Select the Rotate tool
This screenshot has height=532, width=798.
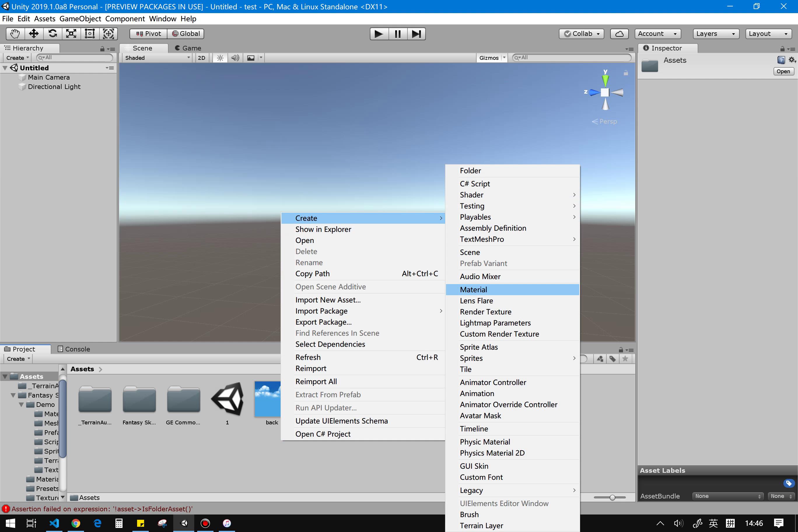point(52,34)
